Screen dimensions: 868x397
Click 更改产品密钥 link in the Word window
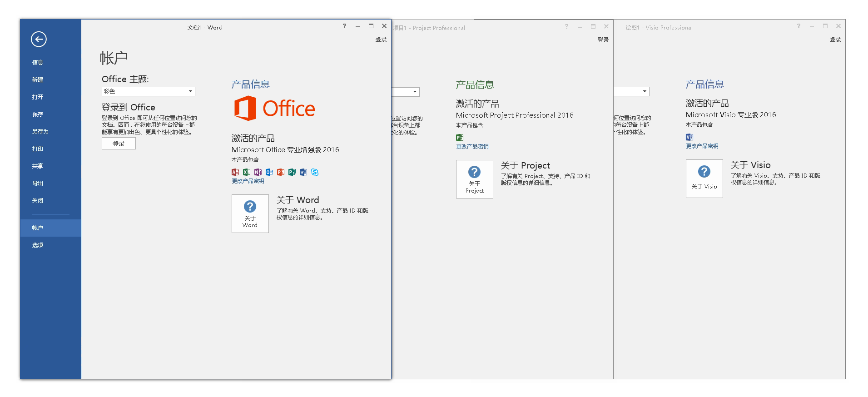click(248, 181)
